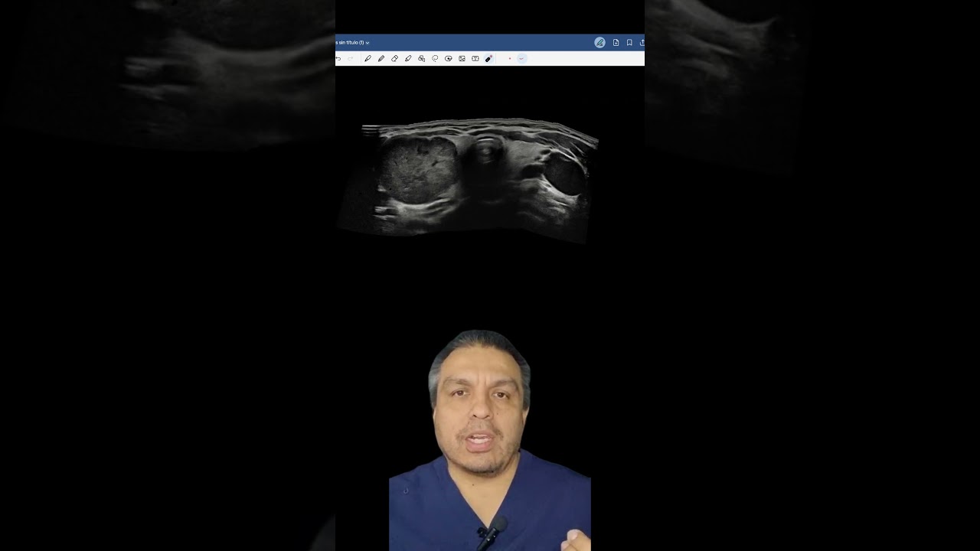
Task: Undo the last stroke
Action: (338, 59)
